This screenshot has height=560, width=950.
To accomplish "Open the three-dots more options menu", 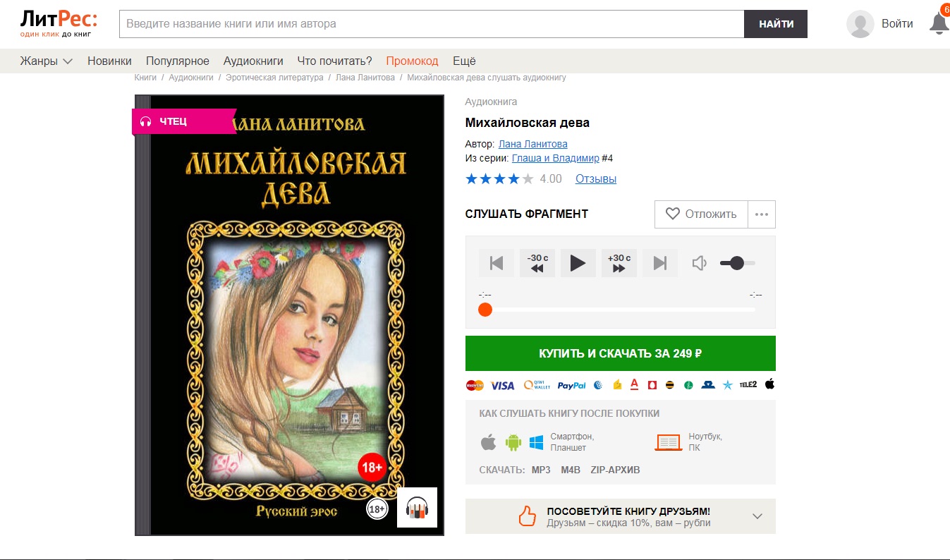I will pyautogui.click(x=761, y=214).
